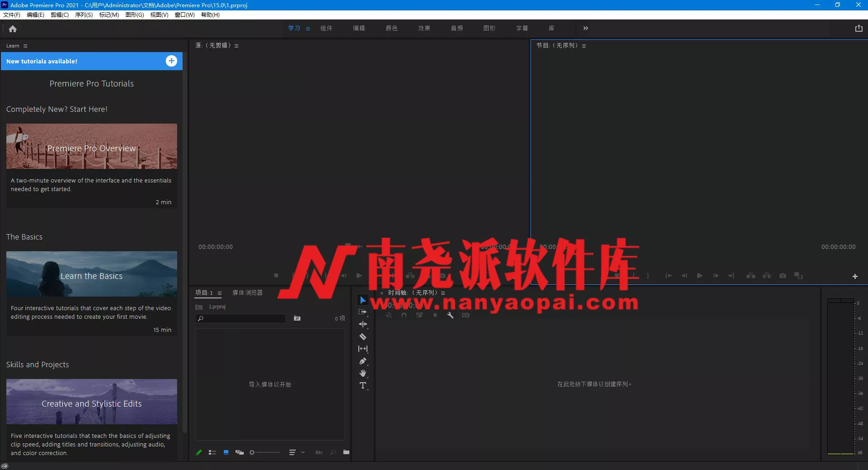The image size is (868, 470).
Task: Click the Find magnifier in the project panel footer
Action: 333,452
